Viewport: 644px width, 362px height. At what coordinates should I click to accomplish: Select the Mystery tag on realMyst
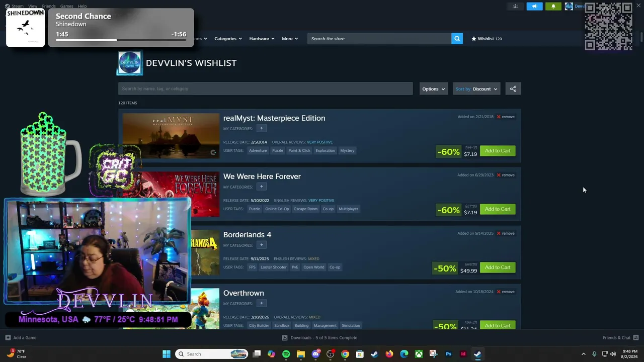coord(347,150)
